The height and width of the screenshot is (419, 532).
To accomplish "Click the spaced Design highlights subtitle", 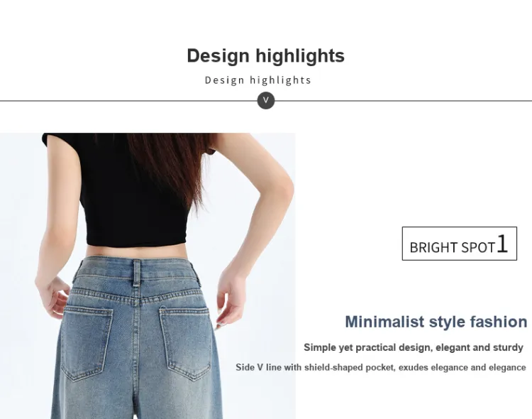I will click(258, 80).
